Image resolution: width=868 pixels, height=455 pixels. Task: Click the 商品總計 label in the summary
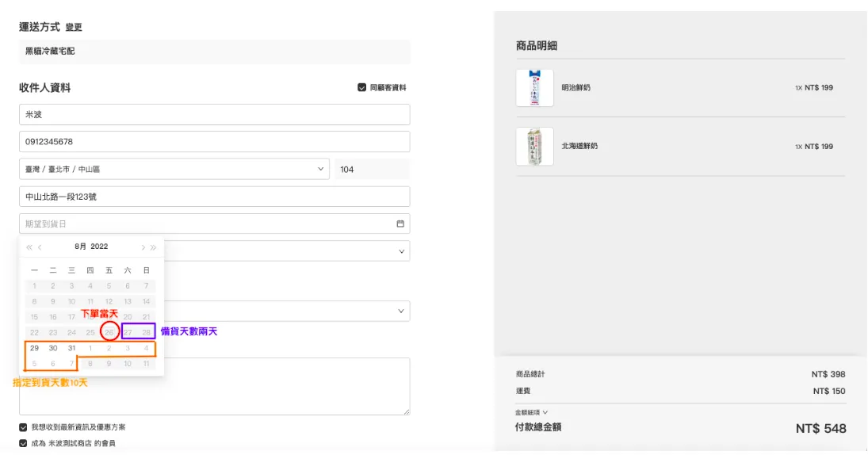530,374
